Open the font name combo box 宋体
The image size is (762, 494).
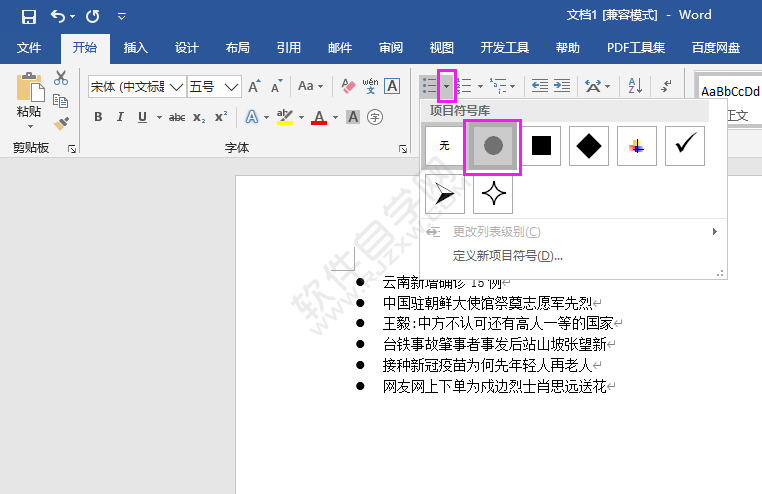(137, 87)
